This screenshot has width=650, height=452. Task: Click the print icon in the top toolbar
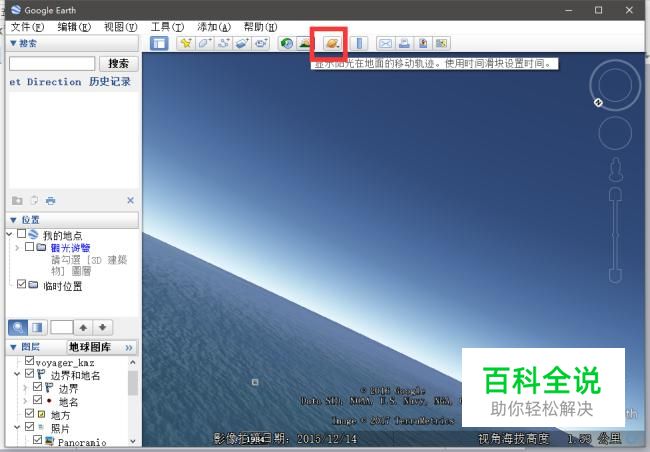[404, 43]
